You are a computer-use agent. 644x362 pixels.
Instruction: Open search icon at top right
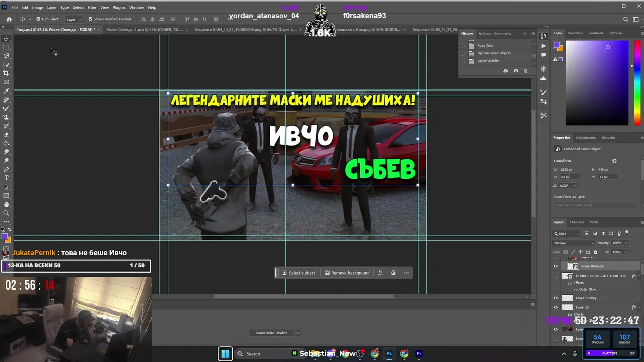pyautogui.click(x=626, y=19)
